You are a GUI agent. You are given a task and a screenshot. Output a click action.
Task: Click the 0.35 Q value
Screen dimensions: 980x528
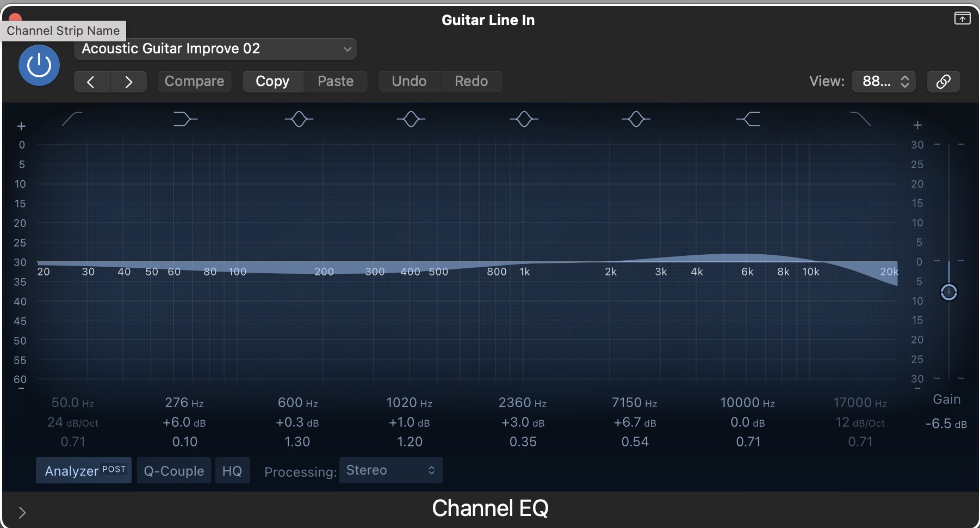(x=523, y=442)
